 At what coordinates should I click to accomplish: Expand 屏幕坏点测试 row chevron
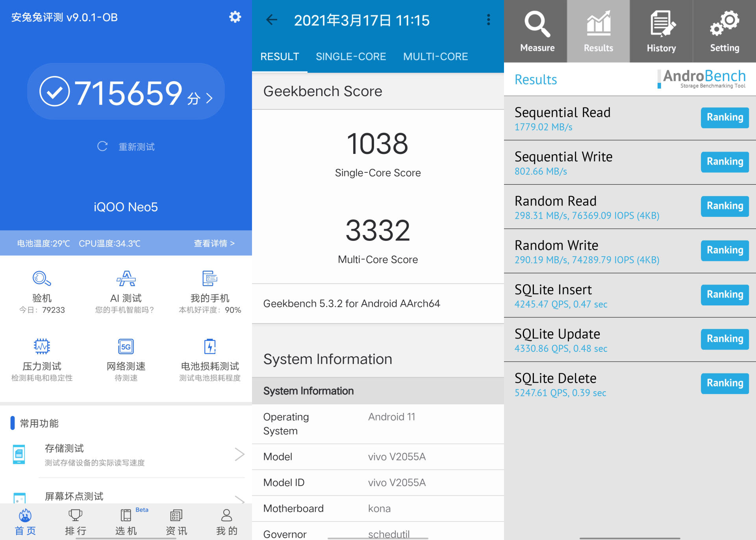click(239, 499)
